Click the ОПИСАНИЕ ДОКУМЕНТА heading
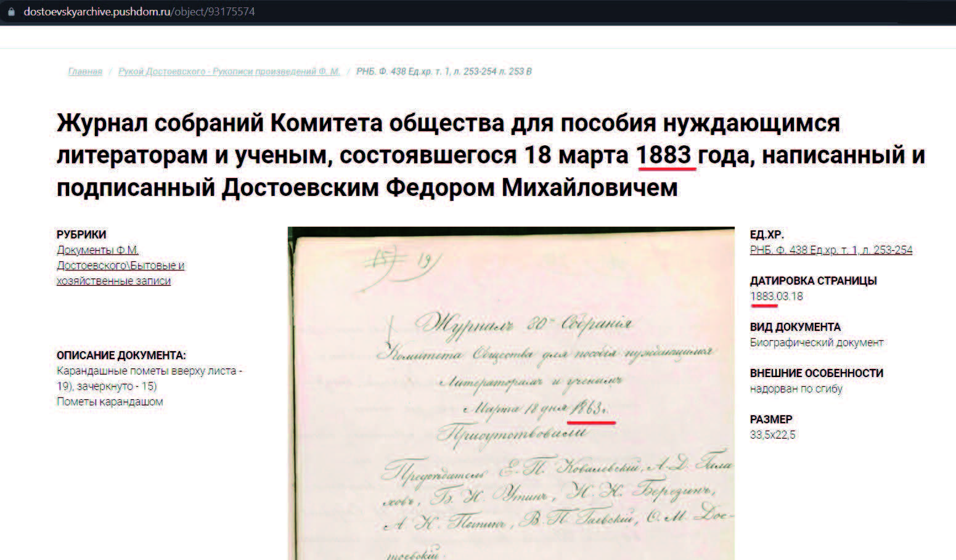The width and height of the screenshot is (956, 560). (x=121, y=355)
